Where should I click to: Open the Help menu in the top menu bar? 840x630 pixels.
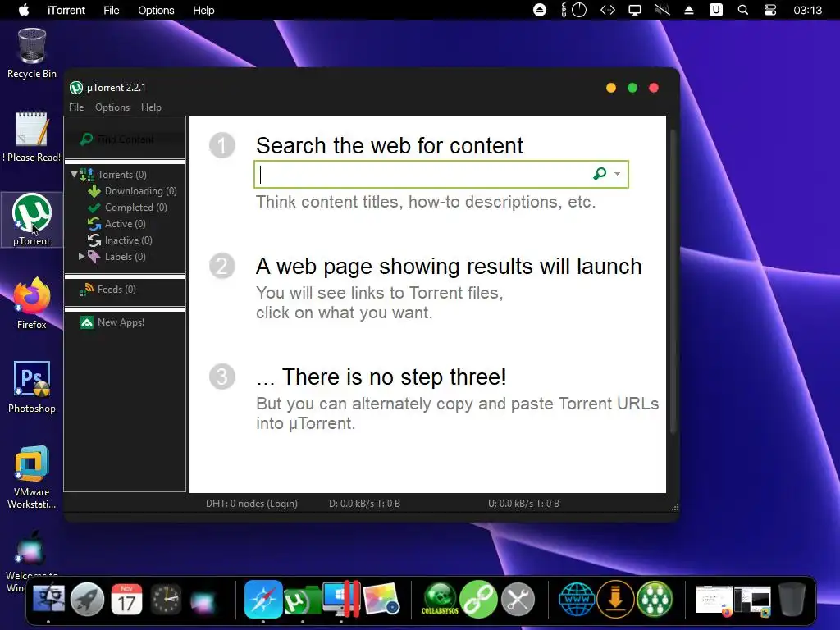click(x=203, y=10)
